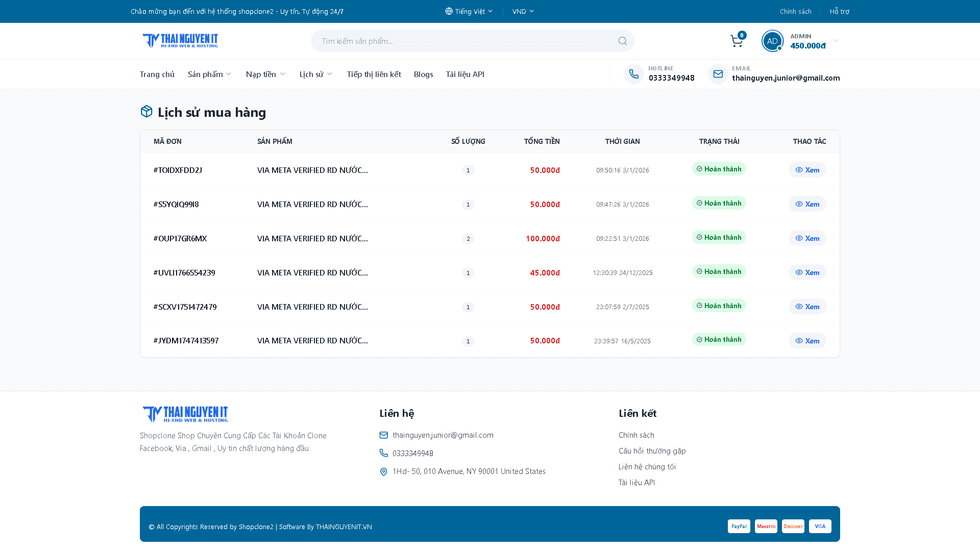Click Hoàn thành status of #OUP17GR6MX
Viewport: 980px width, 551px height.
(x=719, y=237)
